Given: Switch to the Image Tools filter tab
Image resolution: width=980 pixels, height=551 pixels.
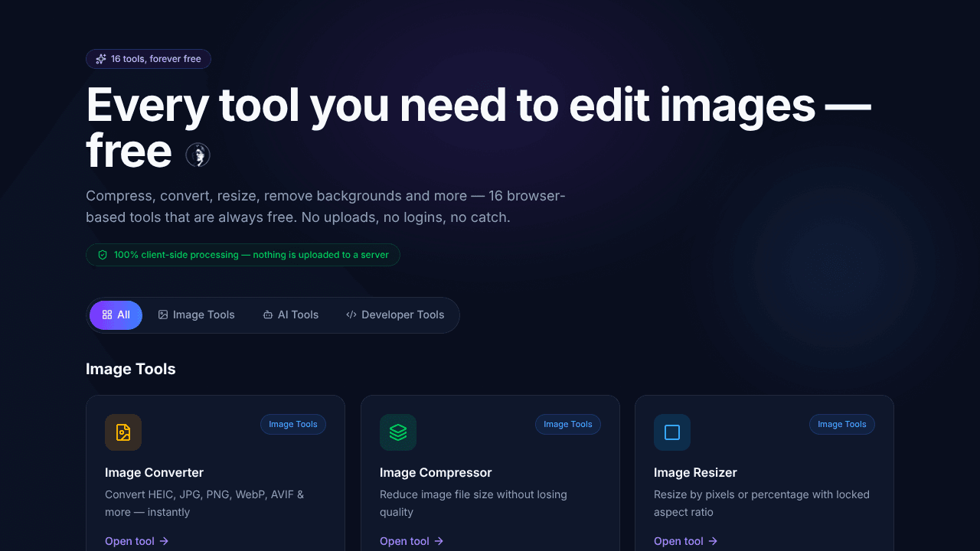Looking at the screenshot, I should pos(197,315).
